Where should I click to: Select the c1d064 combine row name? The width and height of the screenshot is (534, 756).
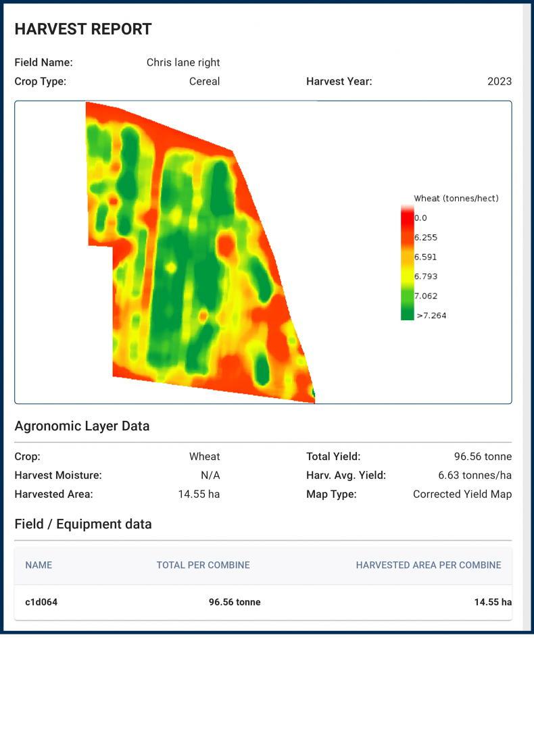point(41,603)
